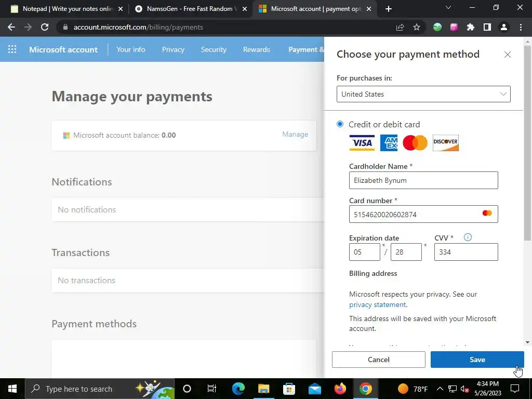The height and width of the screenshot is (399, 532).
Task: Open the Chrome three-dot menu
Action: coord(521,27)
